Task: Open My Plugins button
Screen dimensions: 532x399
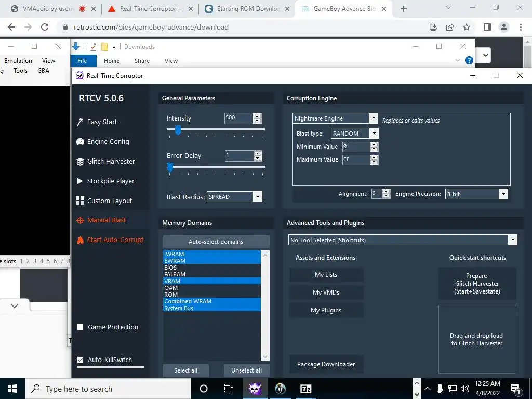Action: click(x=326, y=310)
